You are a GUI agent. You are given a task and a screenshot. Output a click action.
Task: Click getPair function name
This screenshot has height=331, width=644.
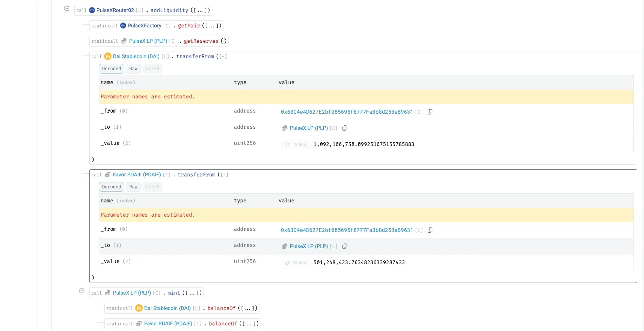pos(189,26)
